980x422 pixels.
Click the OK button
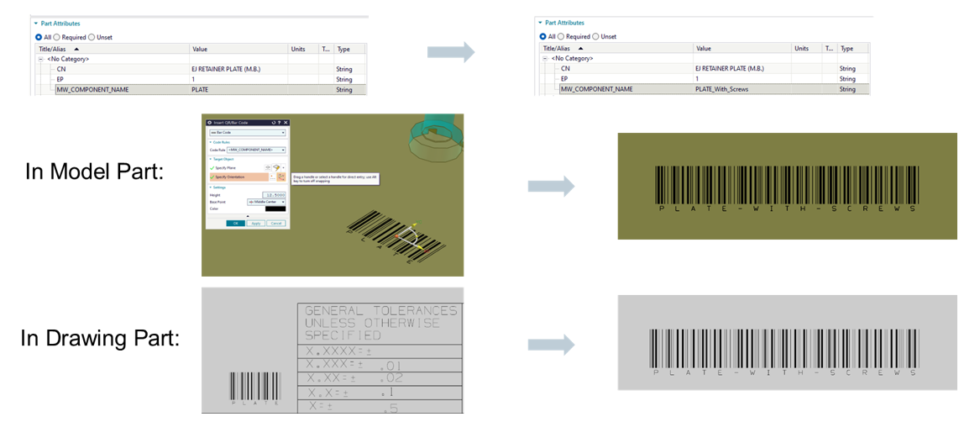236,223
